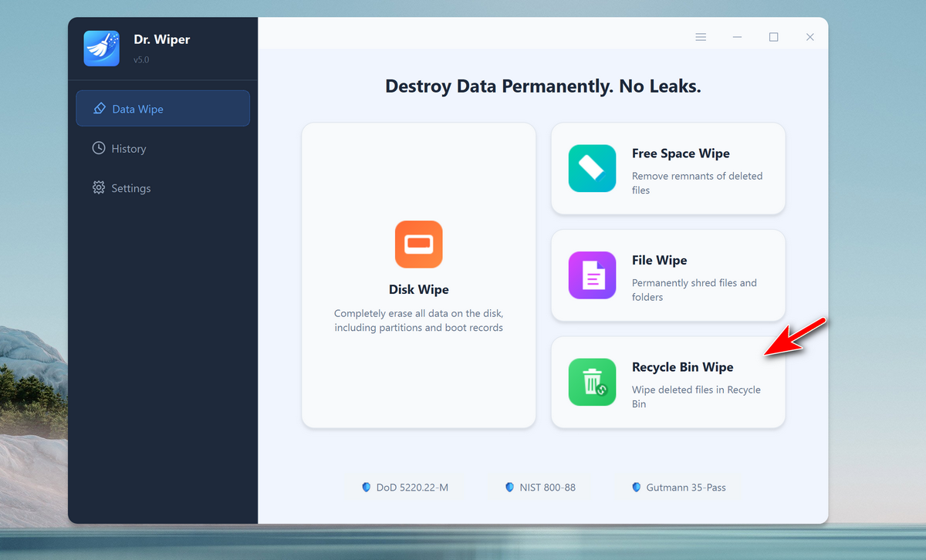The image size is (926, 560).
Task: Click the eraser icon beside Data Wipe
Action: coord(99,109)
